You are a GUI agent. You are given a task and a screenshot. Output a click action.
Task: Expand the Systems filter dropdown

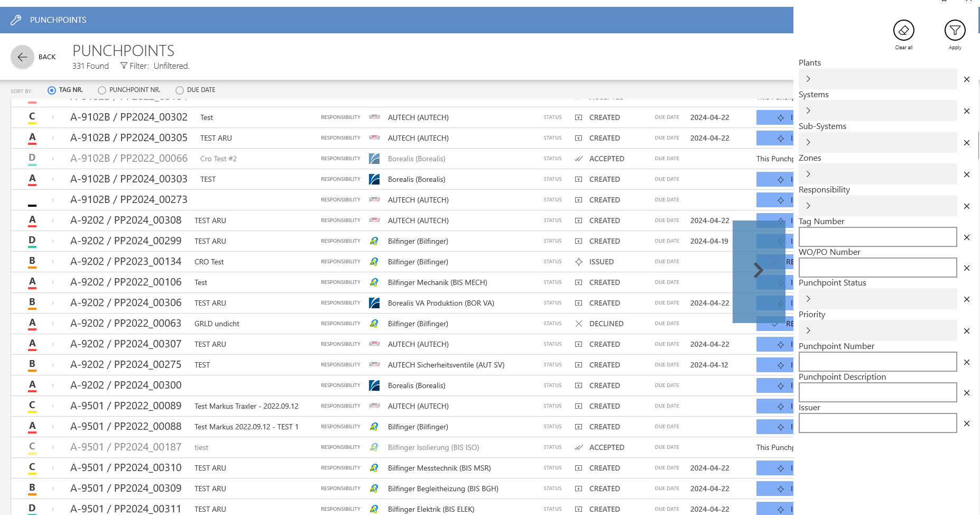pos(808,111)
